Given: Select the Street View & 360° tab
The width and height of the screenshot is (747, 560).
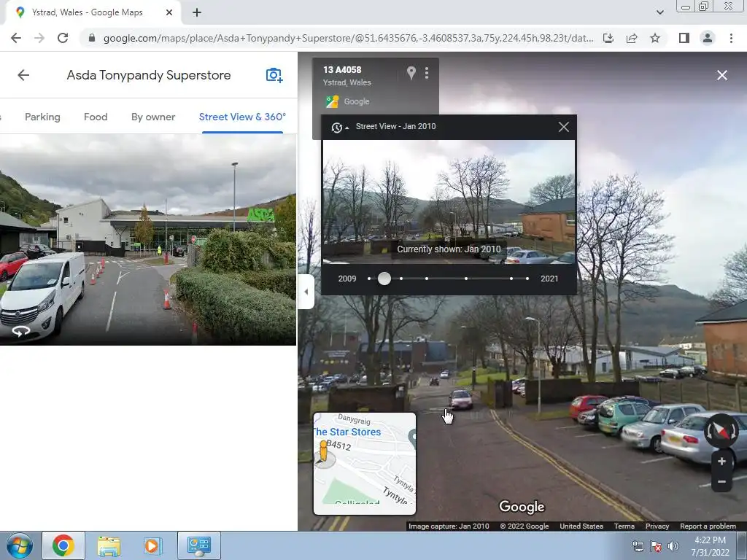Looking at the screenshot, I should (x=242, y=117).
